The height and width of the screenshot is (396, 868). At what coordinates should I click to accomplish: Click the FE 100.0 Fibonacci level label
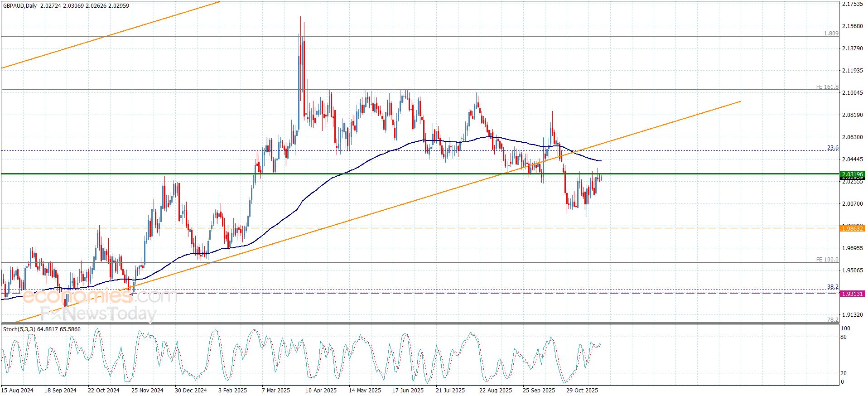827,260
